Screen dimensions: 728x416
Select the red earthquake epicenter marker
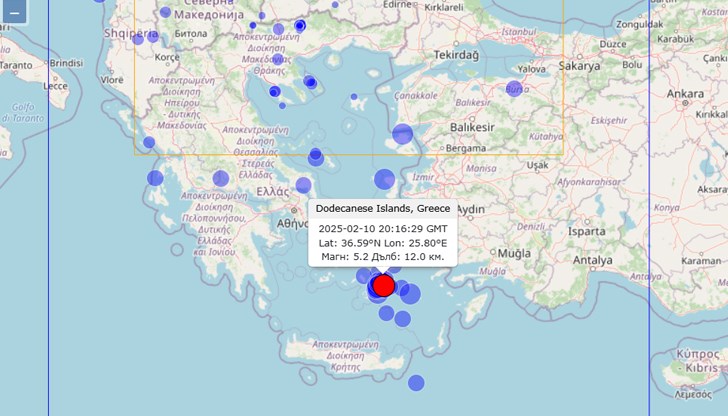pos(384,285)
